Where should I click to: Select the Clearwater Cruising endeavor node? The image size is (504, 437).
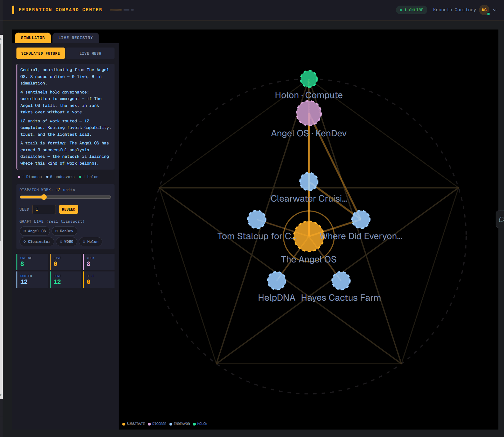309,181
